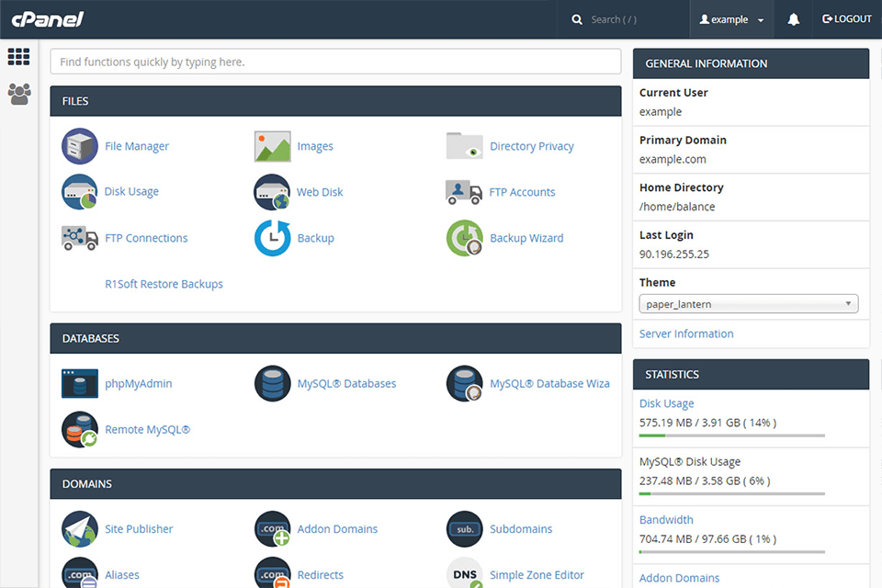Image resolution: width=882 pixels, height=588 pixels.
Task: Open the phpMyAdmin icon
Action: click(79, 383)
